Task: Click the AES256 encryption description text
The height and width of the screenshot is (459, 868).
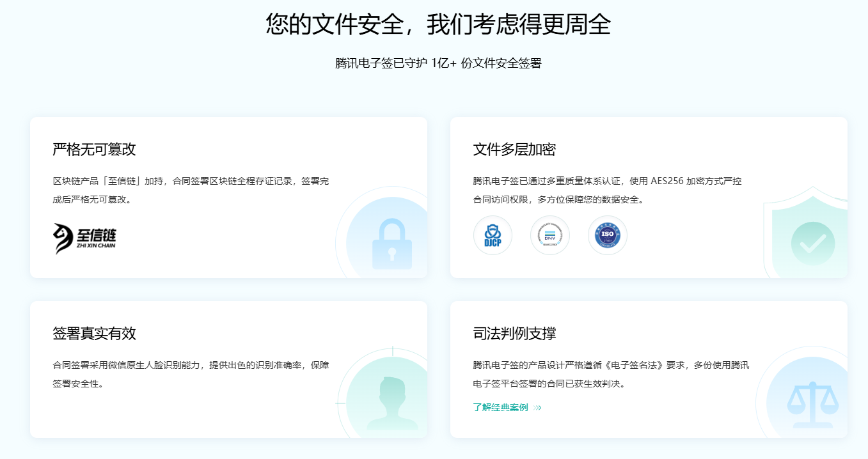Action: pyautogui.click(x=607, y=190)
